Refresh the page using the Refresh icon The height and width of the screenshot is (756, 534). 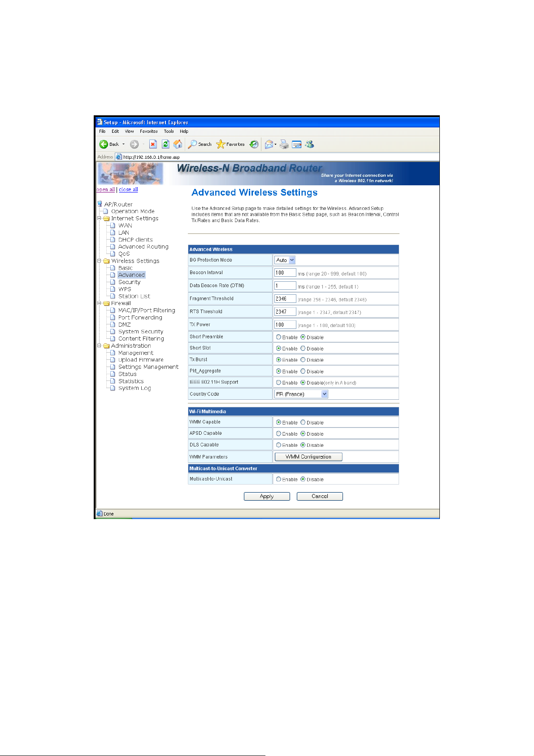click(165, 144)
